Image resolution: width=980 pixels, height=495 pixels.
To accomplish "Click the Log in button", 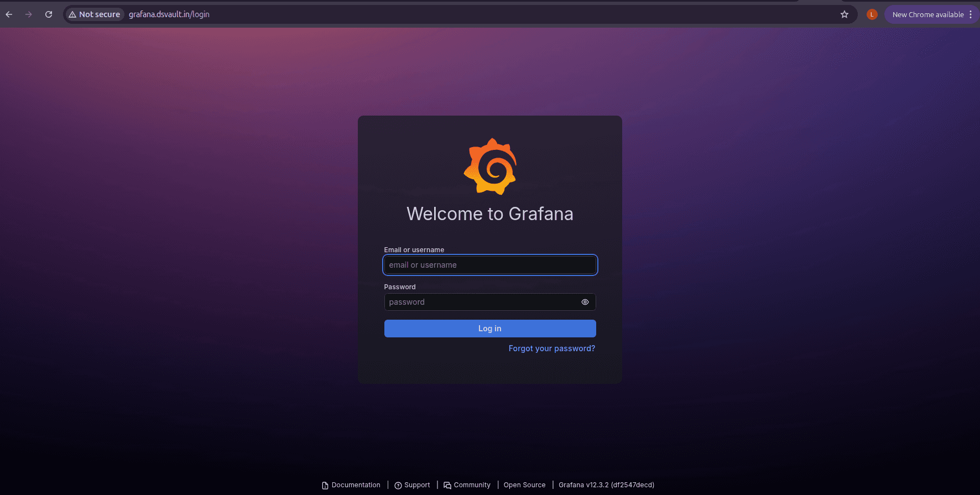I will coord(490,329).
